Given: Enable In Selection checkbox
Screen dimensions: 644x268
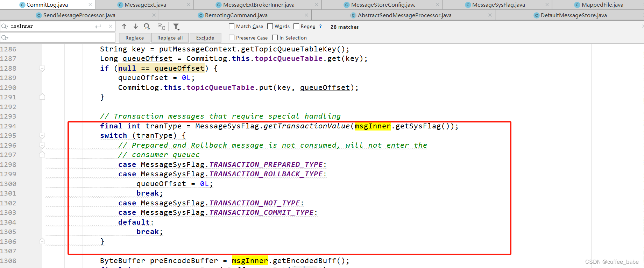Looking at the screenshot, I should [x=275, y=37].
